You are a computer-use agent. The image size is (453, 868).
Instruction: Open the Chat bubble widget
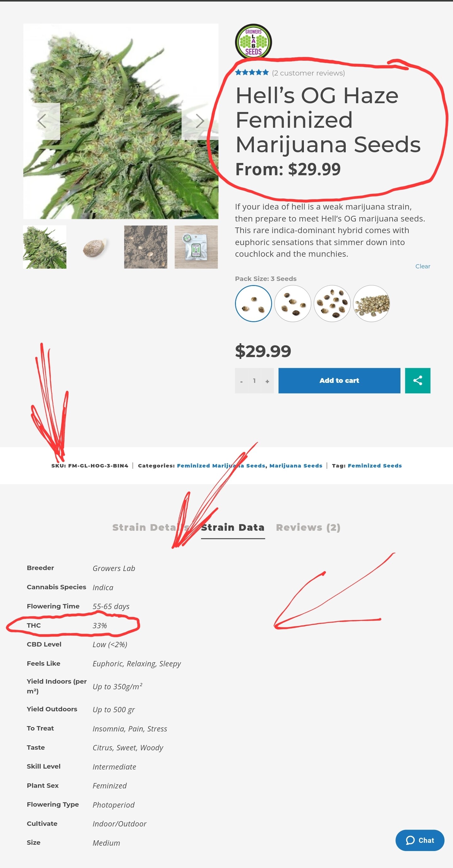tap(420, 840)
